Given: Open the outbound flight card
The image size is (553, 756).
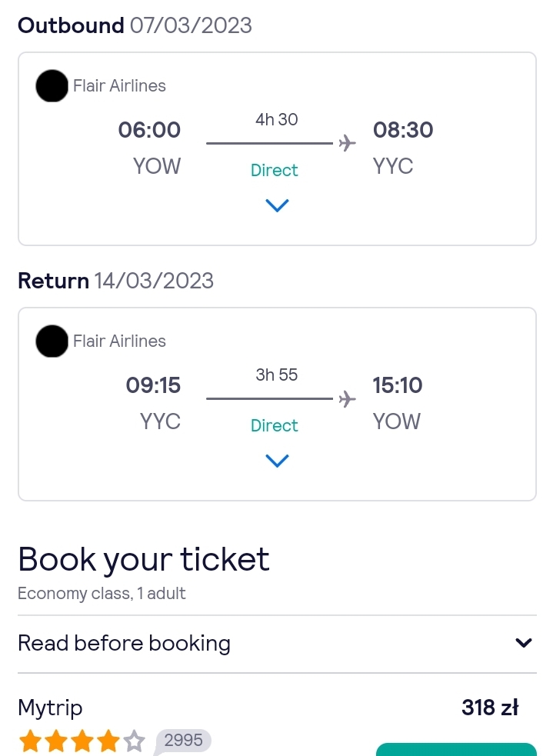Looking at the screenshot, I should pyautogui.click(x=277, y=149).
